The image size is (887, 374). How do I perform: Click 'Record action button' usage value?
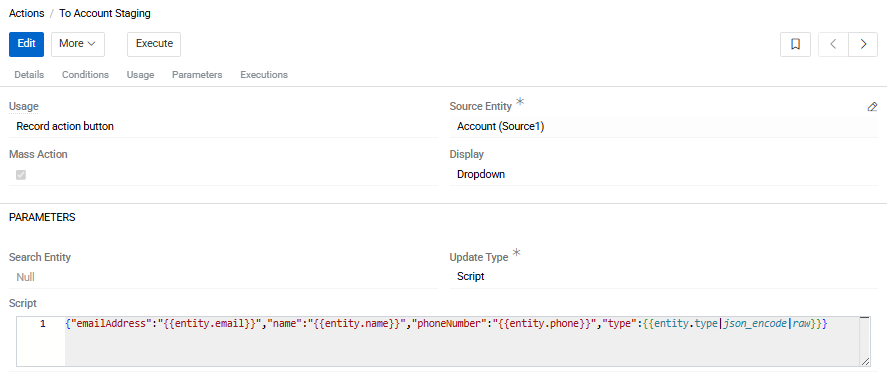pyautogui.click(x=65, y=127)
